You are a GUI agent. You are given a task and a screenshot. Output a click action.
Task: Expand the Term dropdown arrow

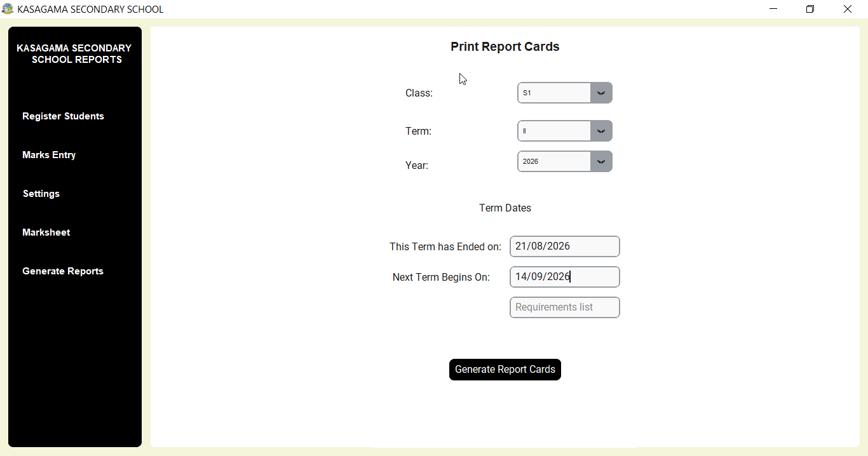(601, 131)
